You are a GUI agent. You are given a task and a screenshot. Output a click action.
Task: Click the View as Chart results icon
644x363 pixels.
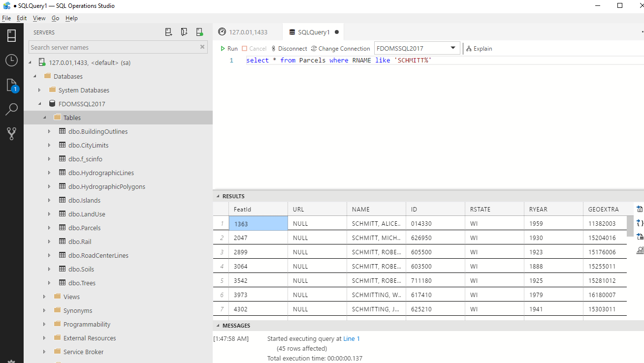(x=640, y=250)
